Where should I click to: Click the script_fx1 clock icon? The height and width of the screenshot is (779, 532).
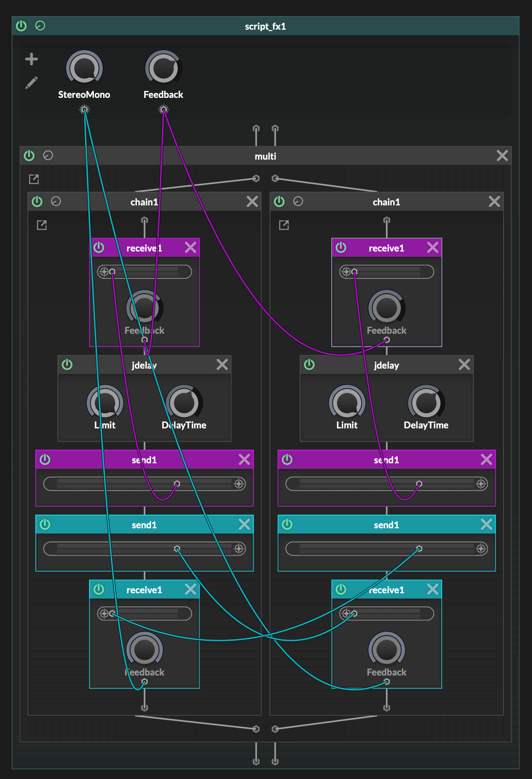click(x=40, y=26)
